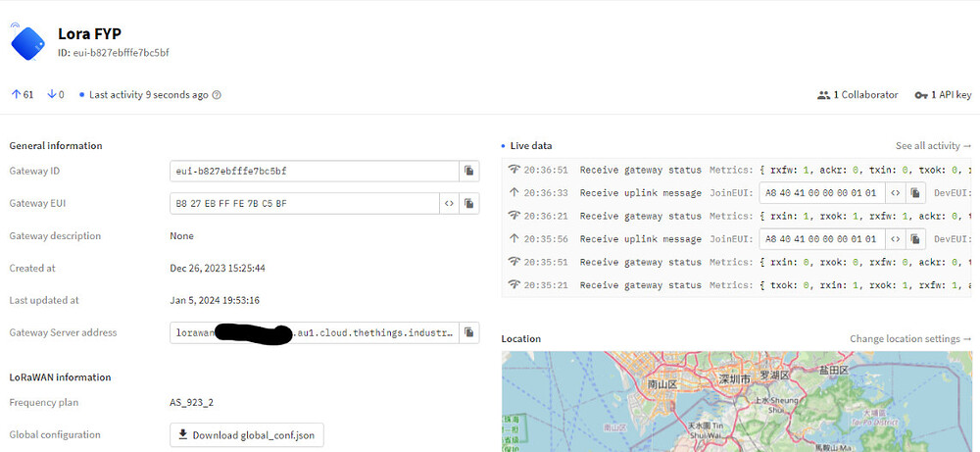Download global_conf.json file

coord(247,435)
